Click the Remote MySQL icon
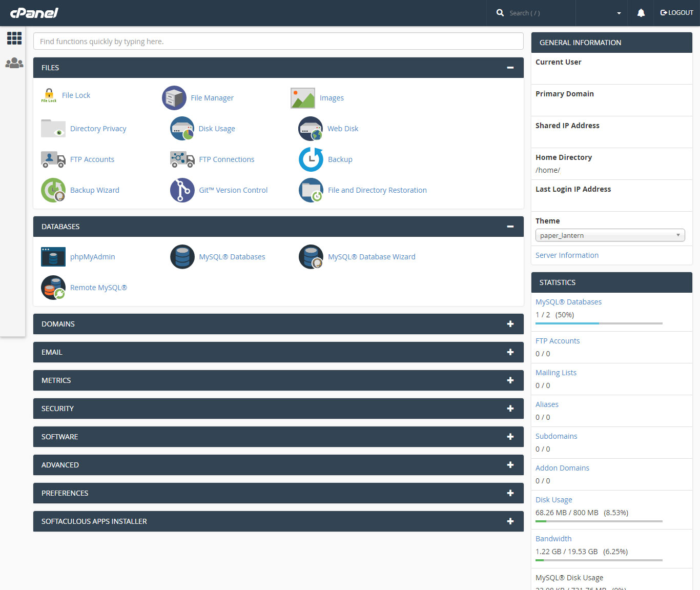700x590 pixels. pyautogui.click(x=53, y=288)
